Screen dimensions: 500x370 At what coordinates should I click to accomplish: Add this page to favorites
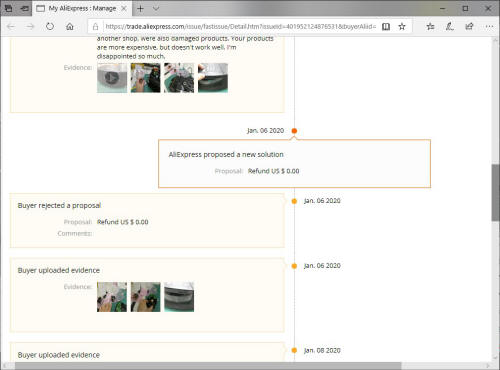point(402,27)
